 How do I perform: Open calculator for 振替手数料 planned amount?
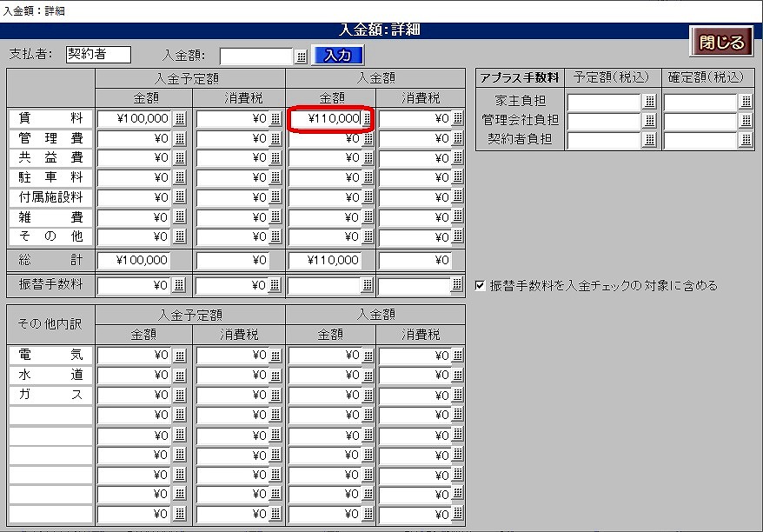click(x=180, y=284)
